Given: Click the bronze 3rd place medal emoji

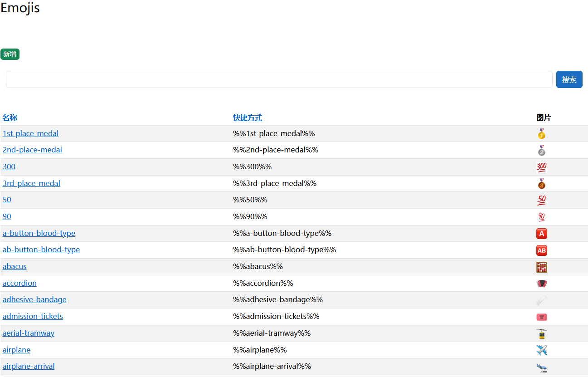Looking at the screenshot, I should (541, 184).
